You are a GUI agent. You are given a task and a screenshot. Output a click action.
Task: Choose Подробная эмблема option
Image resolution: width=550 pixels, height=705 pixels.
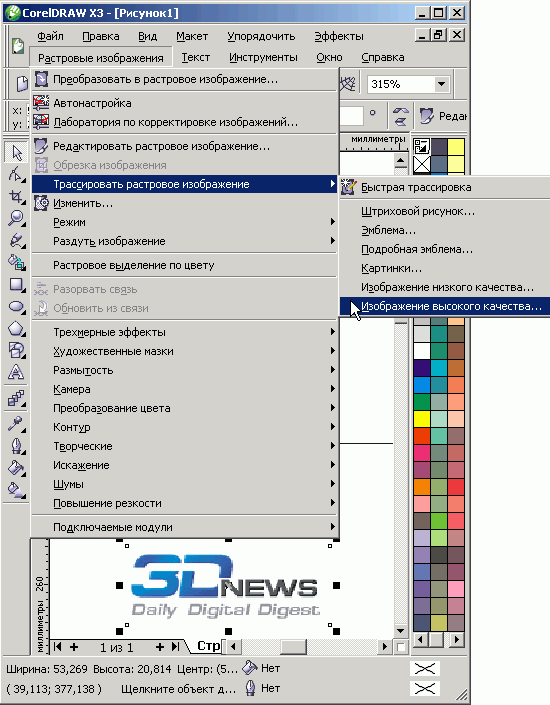444,250
